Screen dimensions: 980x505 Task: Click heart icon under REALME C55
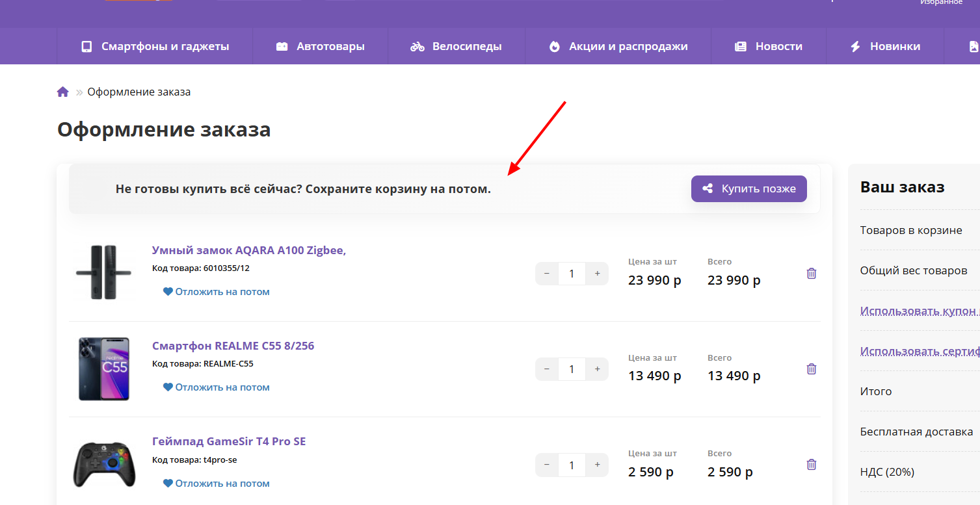tap(168, 387)
